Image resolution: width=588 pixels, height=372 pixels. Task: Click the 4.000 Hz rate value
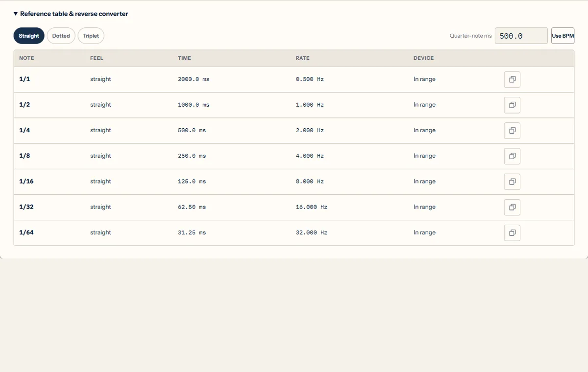tap(310, 156)
